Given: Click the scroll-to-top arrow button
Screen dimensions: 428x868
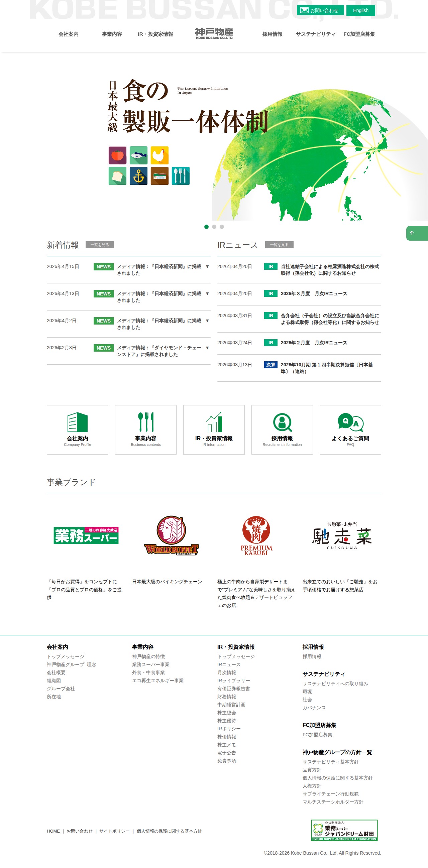Looking at the screenshot, I should 417,233.
